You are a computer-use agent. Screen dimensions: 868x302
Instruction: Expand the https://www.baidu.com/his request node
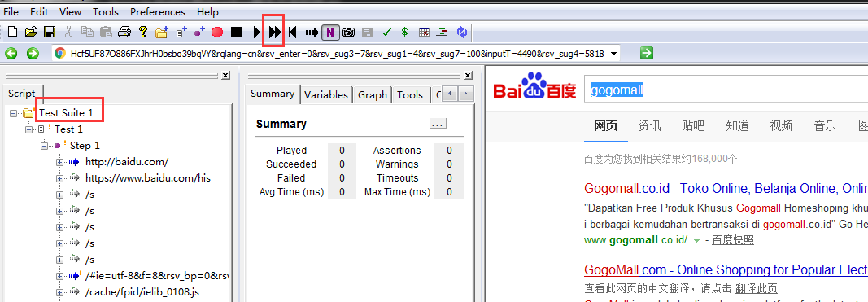(59, 178)
